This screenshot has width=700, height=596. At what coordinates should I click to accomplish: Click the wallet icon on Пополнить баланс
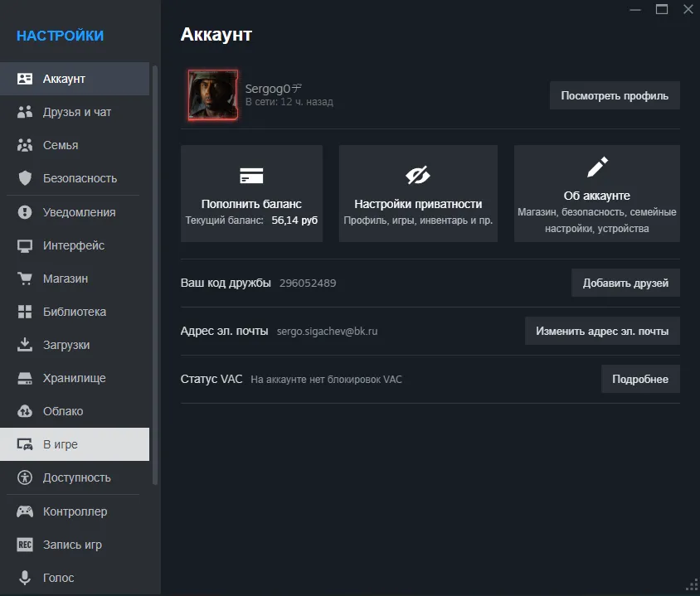click(x=251, y=176)
